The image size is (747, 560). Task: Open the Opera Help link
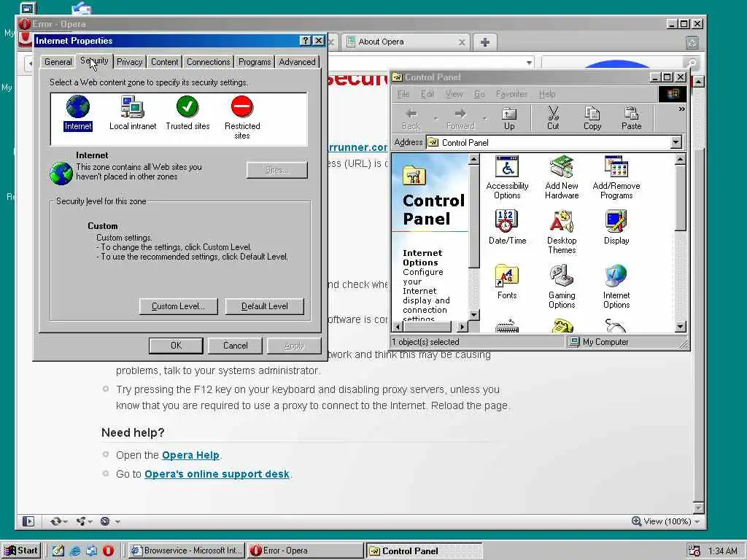(x=190, y=455)
